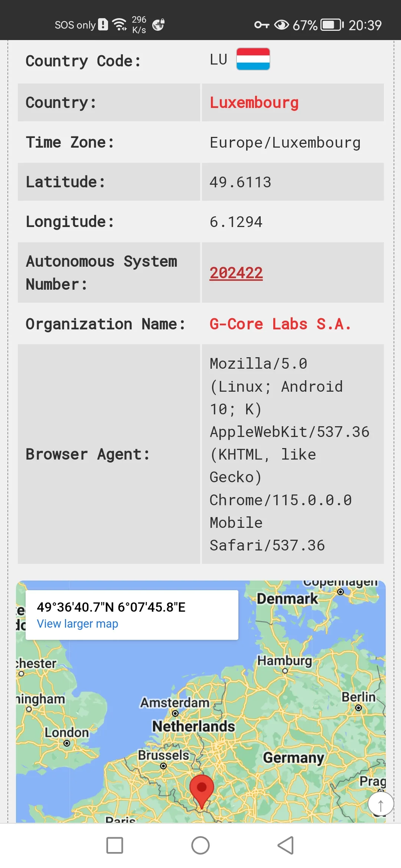Viewport: 401px width, 868px height.
Task: Tap the scroll-to-top arrow button
Action: pos(381,804)
